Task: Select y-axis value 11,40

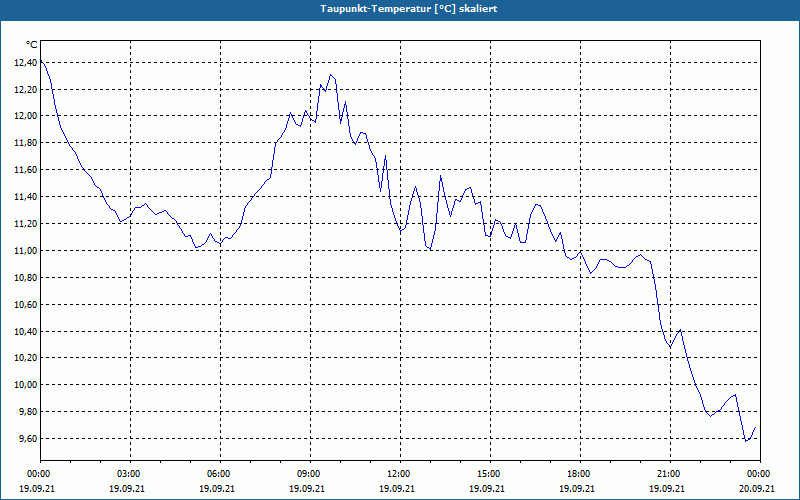Action: tap(26, 197)
